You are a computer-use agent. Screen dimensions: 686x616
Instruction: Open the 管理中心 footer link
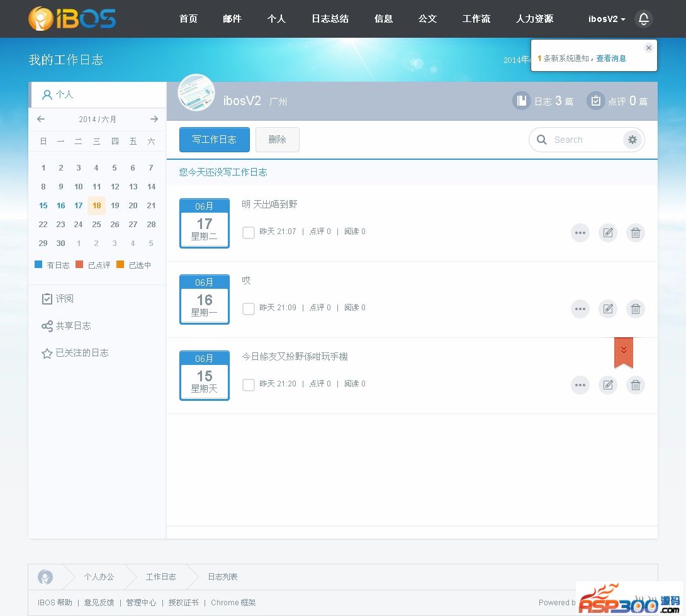(141, 602)
